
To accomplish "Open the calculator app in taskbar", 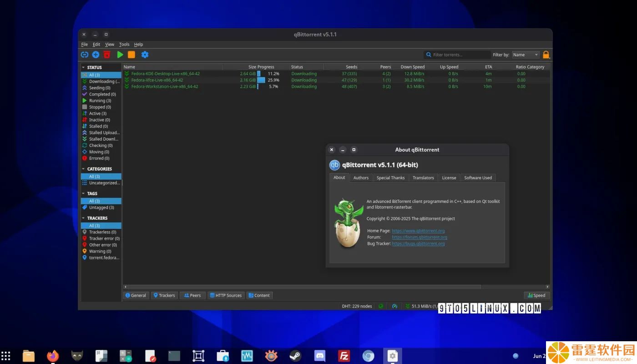I will (x=126, y=356).
